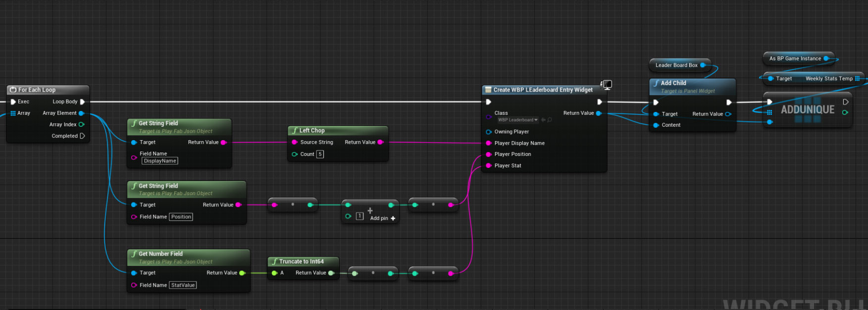Click the Count pin on Left Chop
This screenshot has height=310, width=868.
(295, 154)
